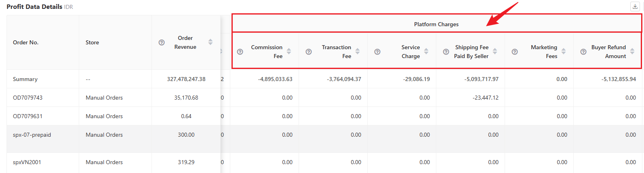Sort table by Order Revenue arrows

[x=210, y=42]
